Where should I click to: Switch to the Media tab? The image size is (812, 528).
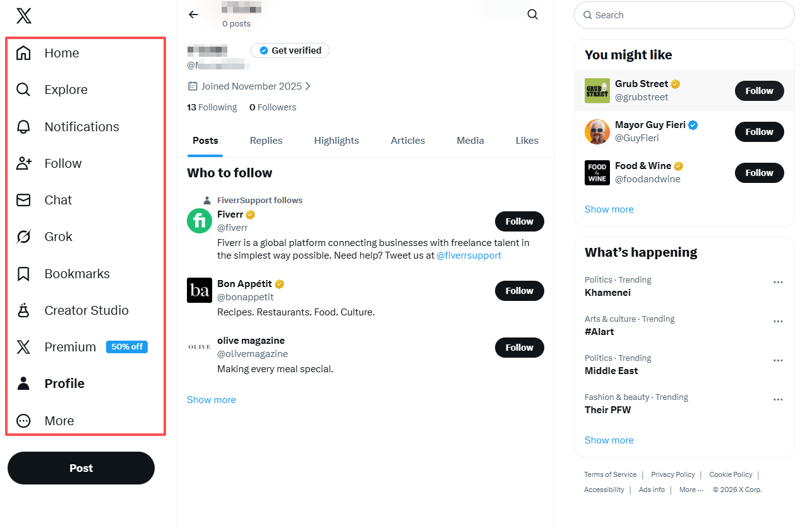[x=470, y=141]
